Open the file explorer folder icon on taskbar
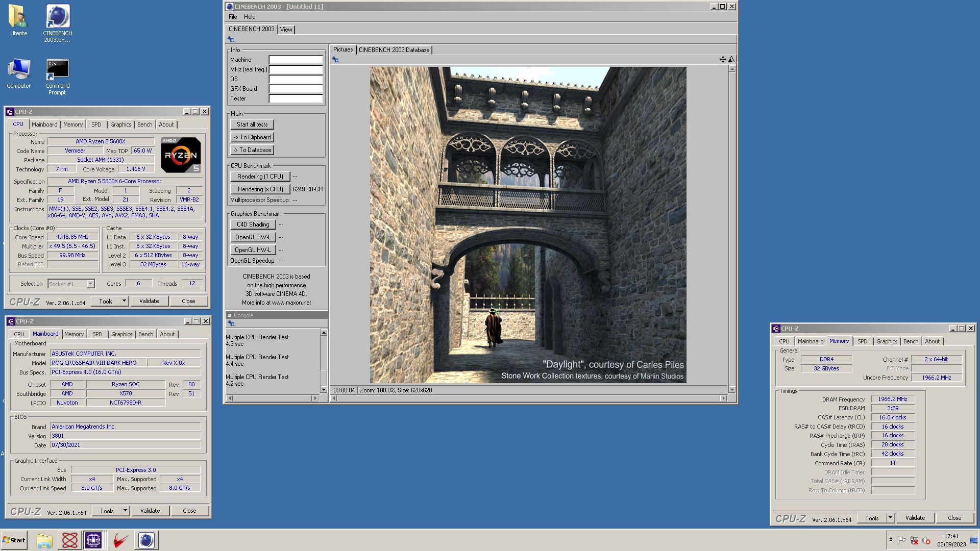Image resolution: width=980 pixels, height=551 pixels. pos(44,540)
